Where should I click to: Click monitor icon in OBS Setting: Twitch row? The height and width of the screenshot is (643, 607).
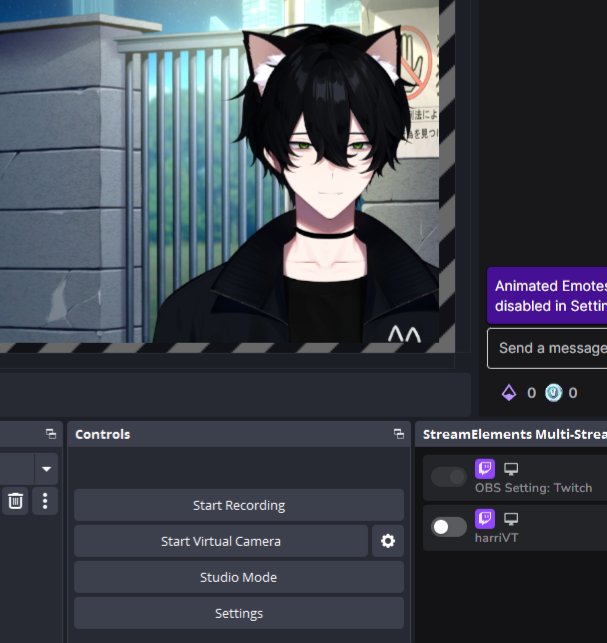(511, 469)
